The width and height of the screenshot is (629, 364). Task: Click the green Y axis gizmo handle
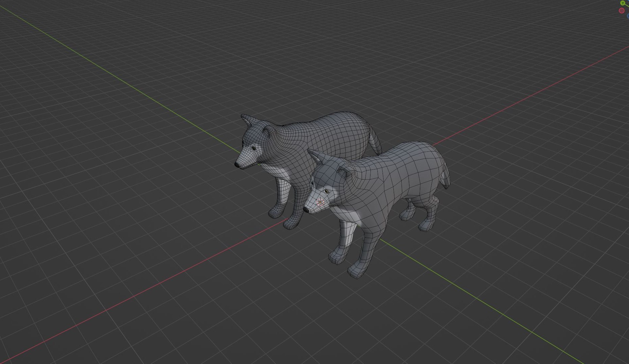623,3
